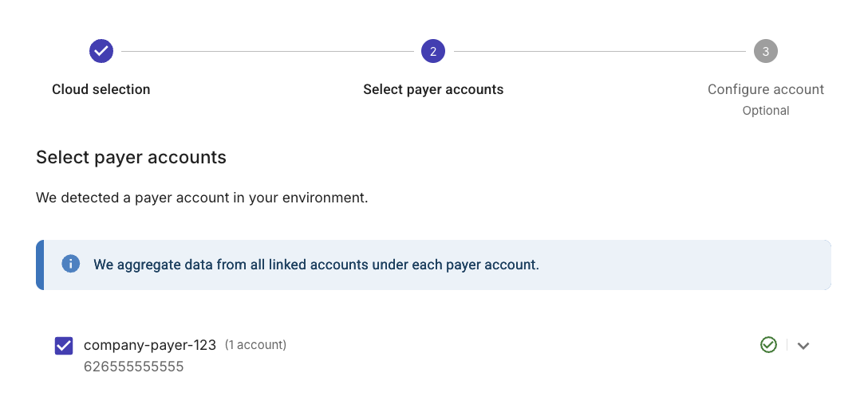
Task: Click the blue info icon in banner
Action: 71,264
